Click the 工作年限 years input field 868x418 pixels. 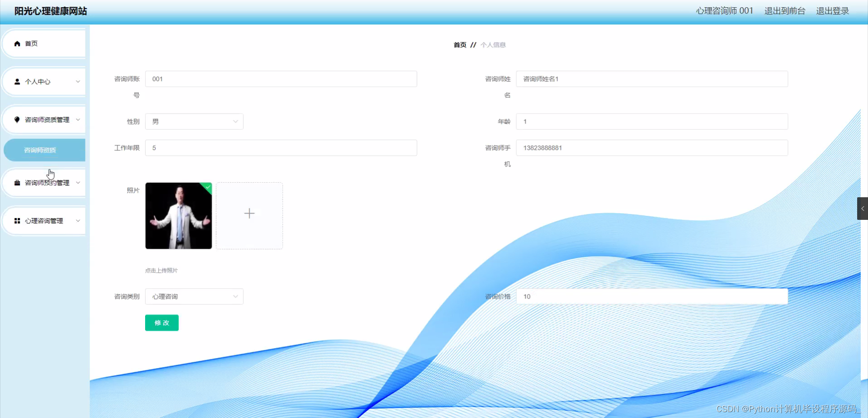pyautogui.click(x=281, y=147)
